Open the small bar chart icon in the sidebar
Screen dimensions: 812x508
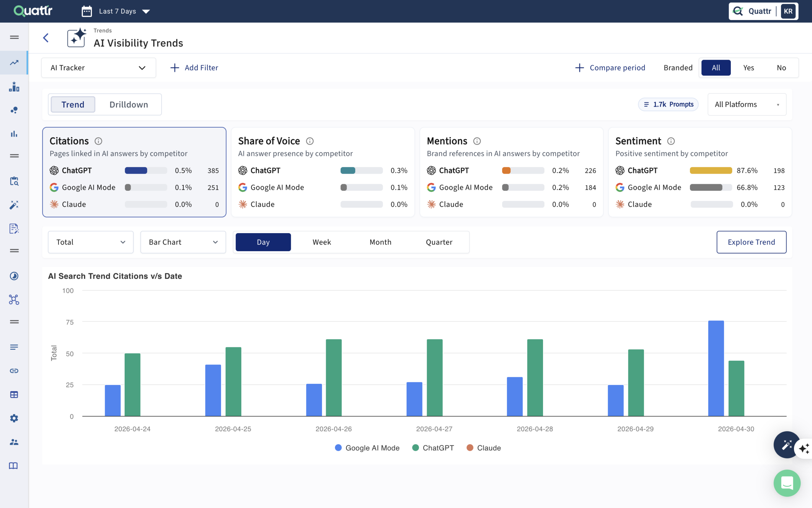click(x=14, y=134)
